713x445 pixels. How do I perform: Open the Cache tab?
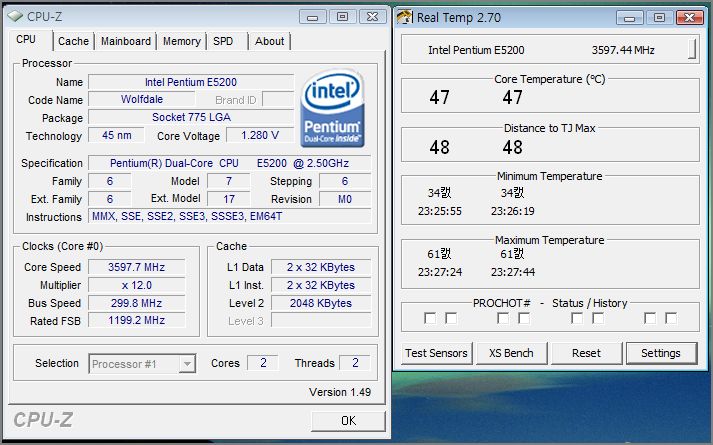point(73,41)
